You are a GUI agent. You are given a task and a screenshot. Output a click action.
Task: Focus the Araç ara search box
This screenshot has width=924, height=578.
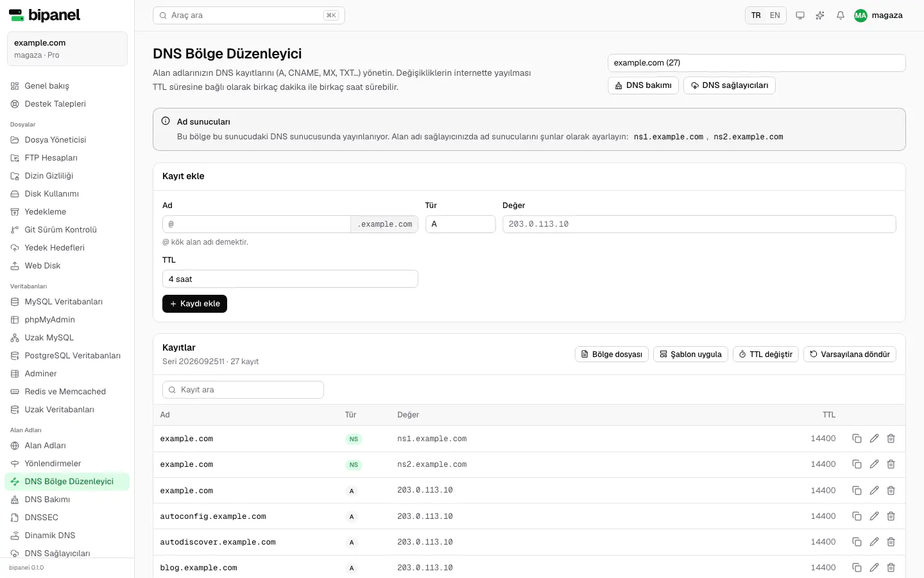point(249,15)
